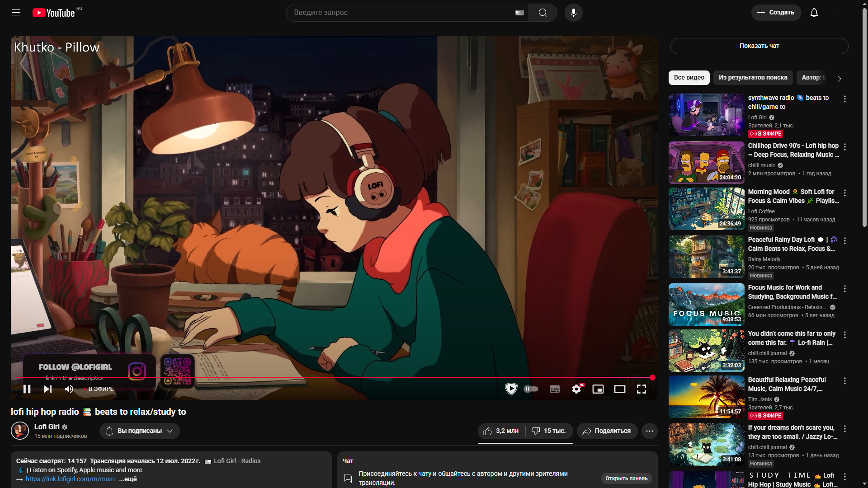Open the hamburger guide menu
The height and width of the screenshot is (488, 868).
coord(16,13)
